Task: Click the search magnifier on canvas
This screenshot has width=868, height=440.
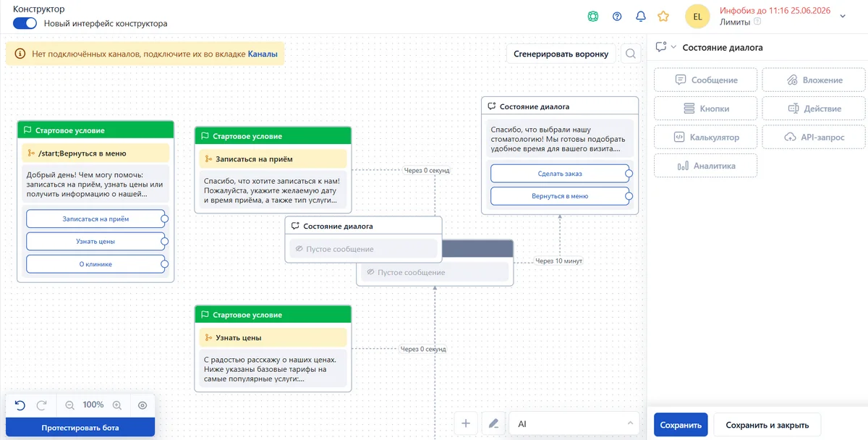Action: point(631,54)
